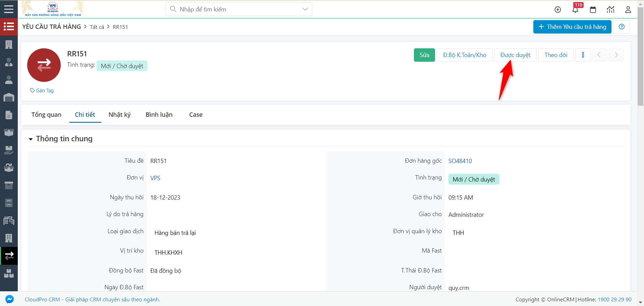Click the green Sửa button
Image resolution: width=644 pixels, height=306 pixels.
424,55
